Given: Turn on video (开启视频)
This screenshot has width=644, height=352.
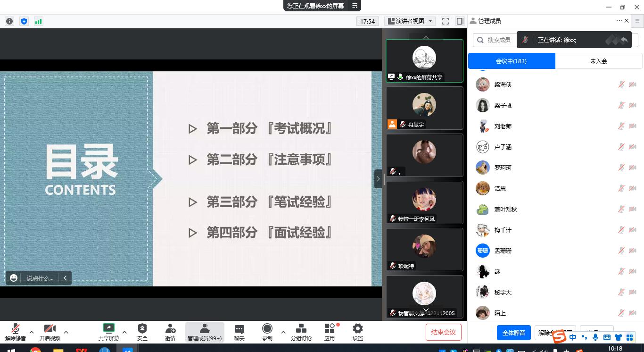Looking at the screenshot, I should coord(50,329).
